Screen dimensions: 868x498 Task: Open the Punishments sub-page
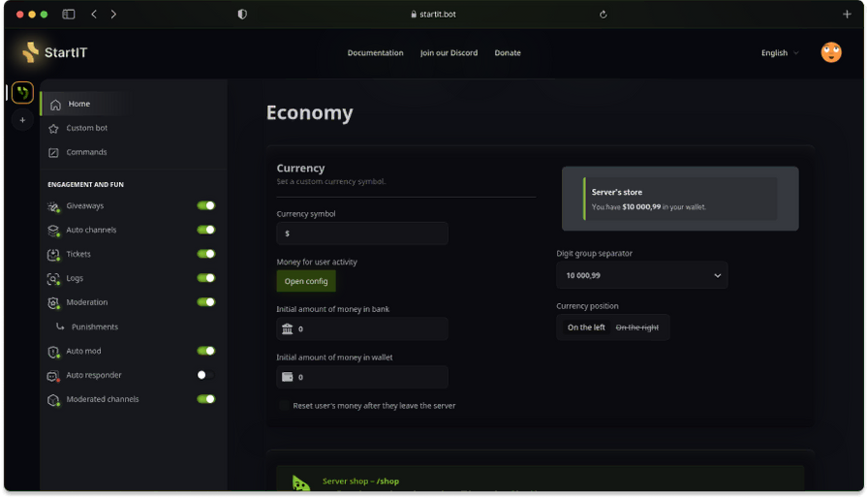(95, 327)
